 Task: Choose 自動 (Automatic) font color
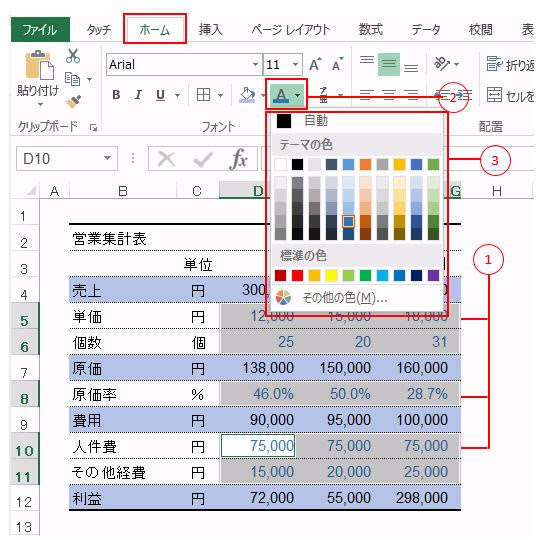tap(357, 121)
